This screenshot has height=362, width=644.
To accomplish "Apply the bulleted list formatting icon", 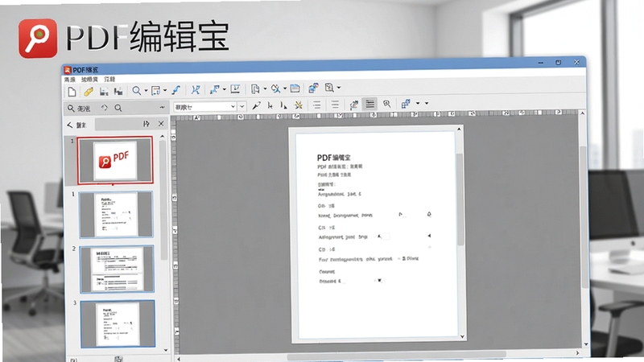I will click(316, 105).
